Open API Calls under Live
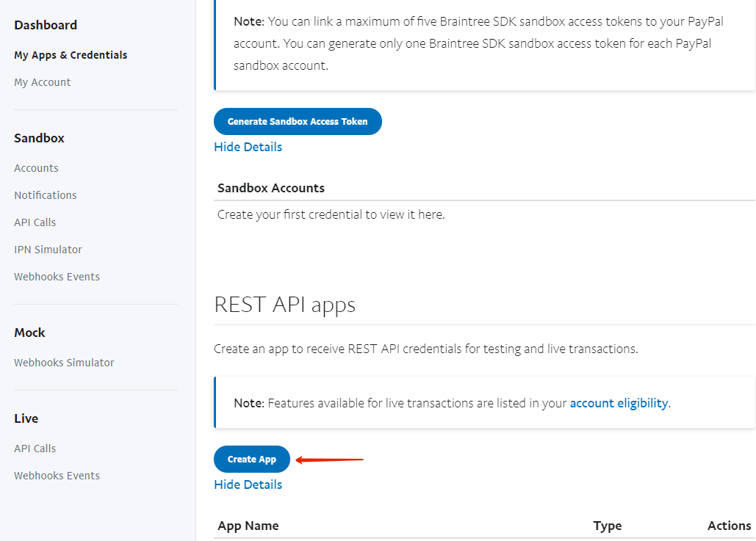This screenshot has height=541, width=756. (x=35, y=449)
